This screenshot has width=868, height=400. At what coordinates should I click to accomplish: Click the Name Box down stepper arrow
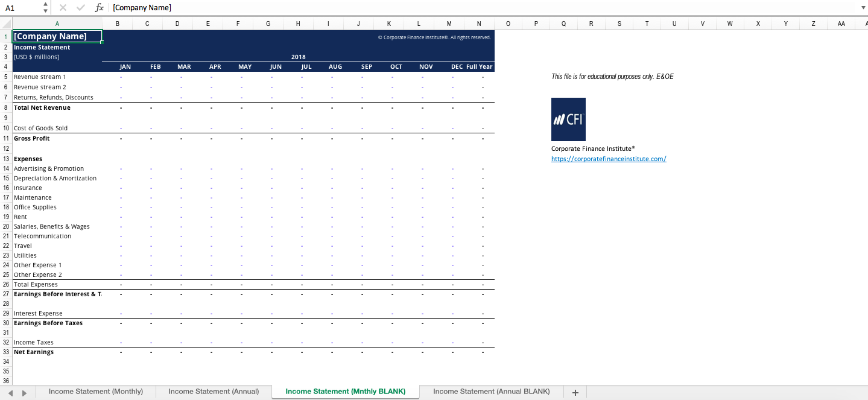(x=45, y=10)
